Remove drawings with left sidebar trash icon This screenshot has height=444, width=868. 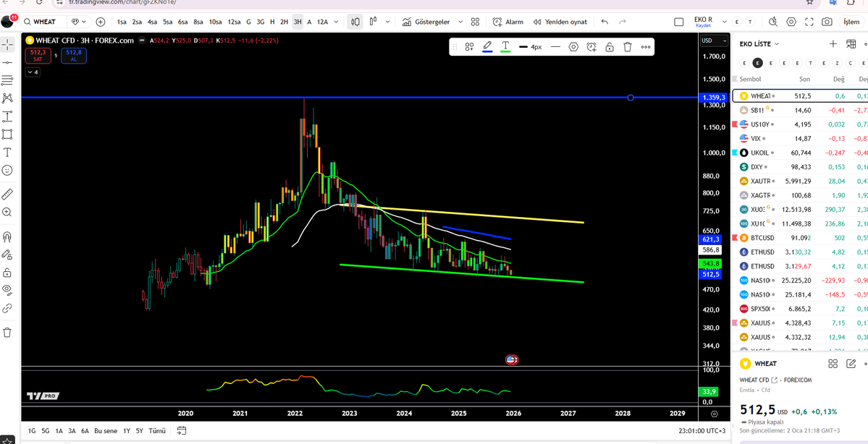[7, 333]
